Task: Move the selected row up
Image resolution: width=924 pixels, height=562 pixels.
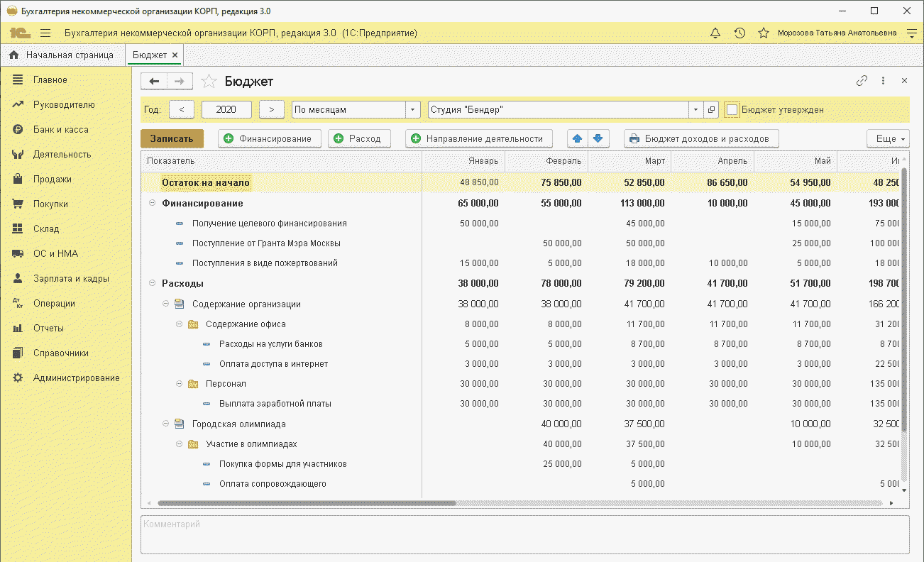Action: coord(578,138)
